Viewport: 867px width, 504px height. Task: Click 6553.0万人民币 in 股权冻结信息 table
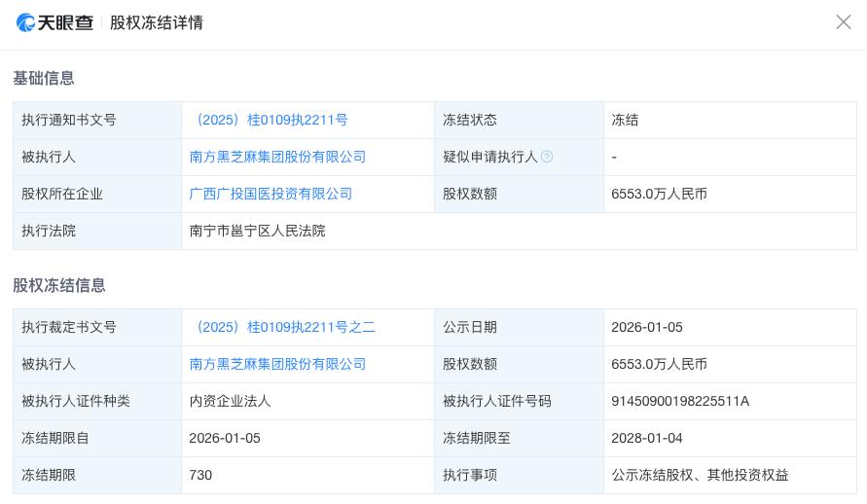(659, 364)
